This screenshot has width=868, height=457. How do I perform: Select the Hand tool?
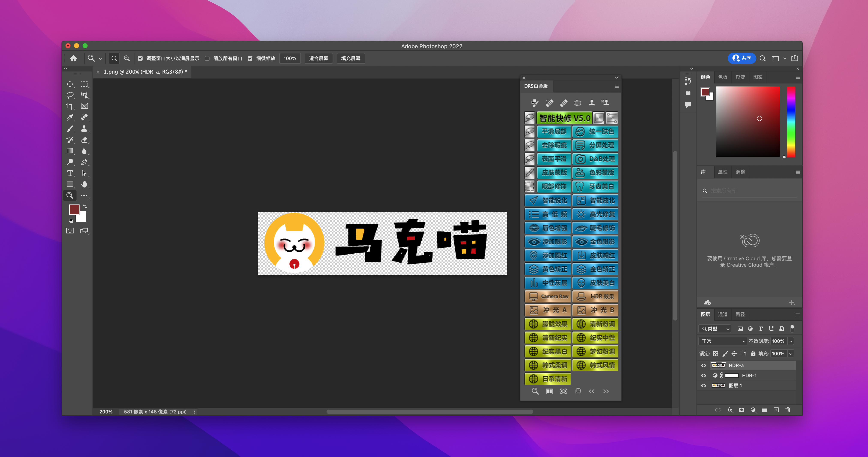pyautogui.click(x=84, y=185)
